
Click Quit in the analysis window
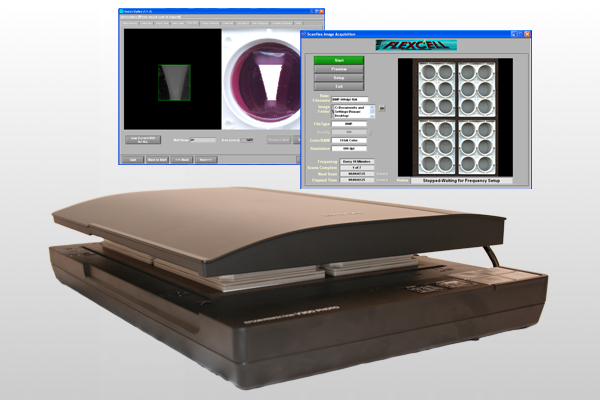coord(132,158)
